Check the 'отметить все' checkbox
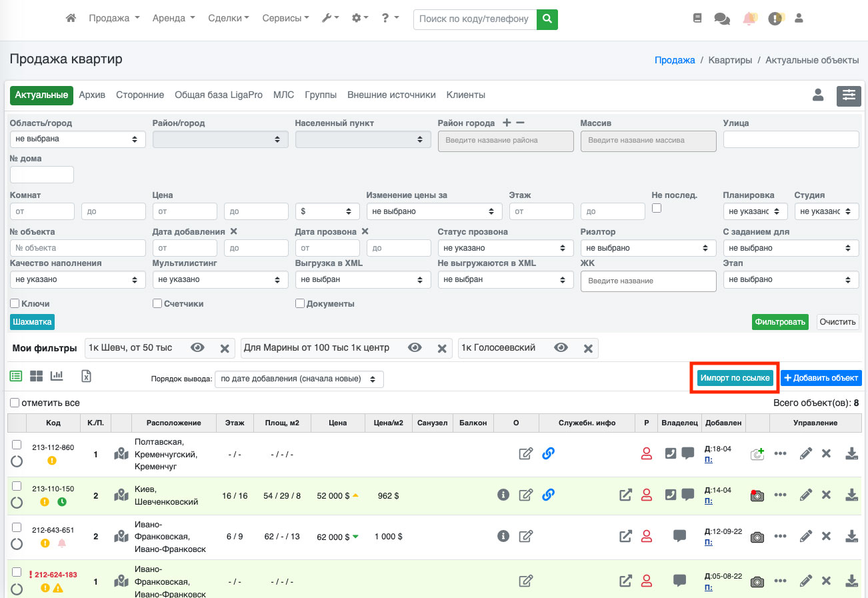This screenshot has width=868, height=598. tap(15, 403)
